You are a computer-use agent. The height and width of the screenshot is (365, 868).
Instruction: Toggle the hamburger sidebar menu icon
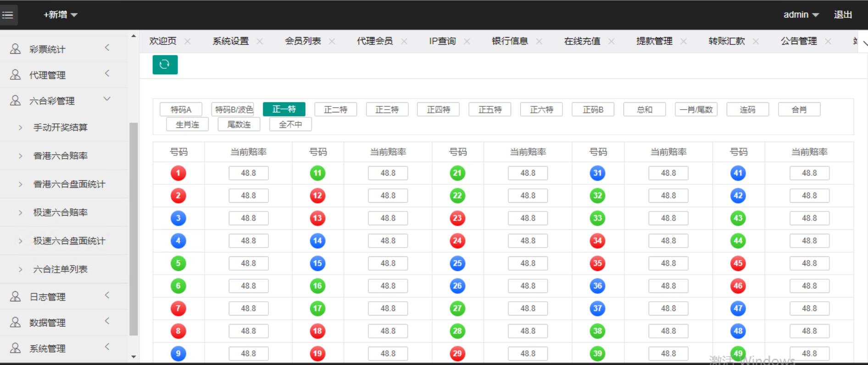(8, 15)
